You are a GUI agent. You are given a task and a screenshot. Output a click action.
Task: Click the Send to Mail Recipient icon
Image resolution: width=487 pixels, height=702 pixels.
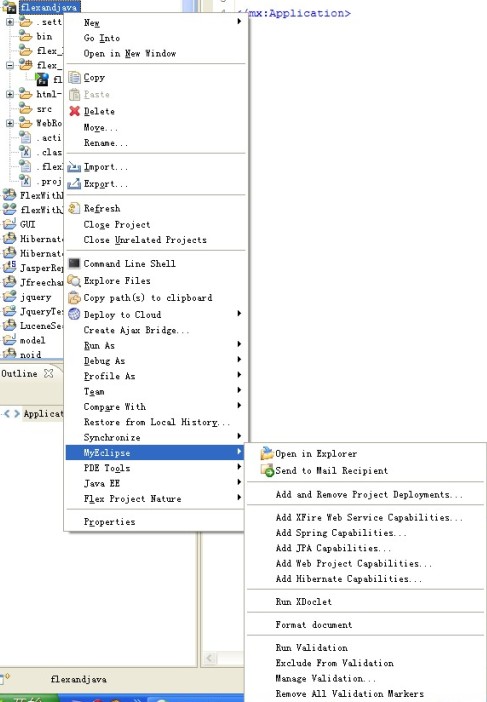[267, 471]
